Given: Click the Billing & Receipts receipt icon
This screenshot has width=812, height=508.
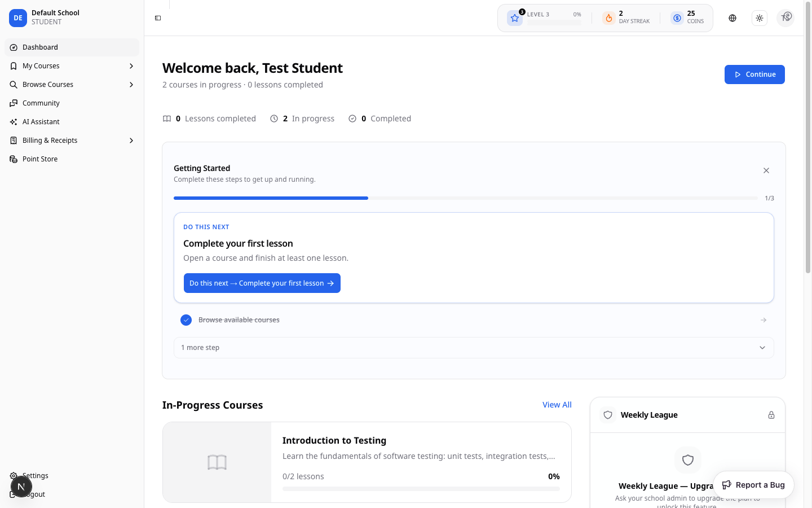Looking at the screenshot, I should click(14, 141).
